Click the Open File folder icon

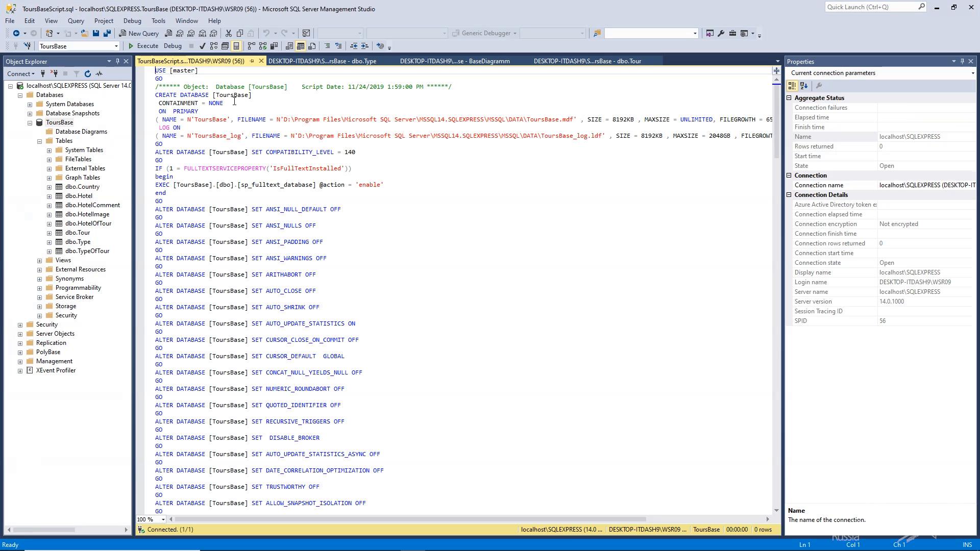(84, 33)
